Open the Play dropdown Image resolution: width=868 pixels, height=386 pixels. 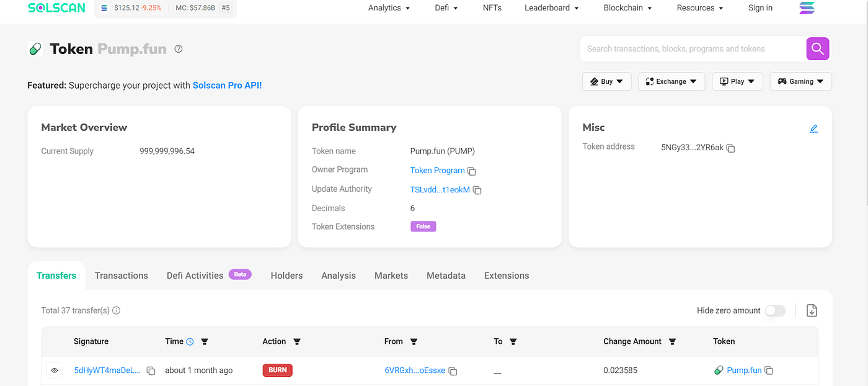(x=737, y=81)
